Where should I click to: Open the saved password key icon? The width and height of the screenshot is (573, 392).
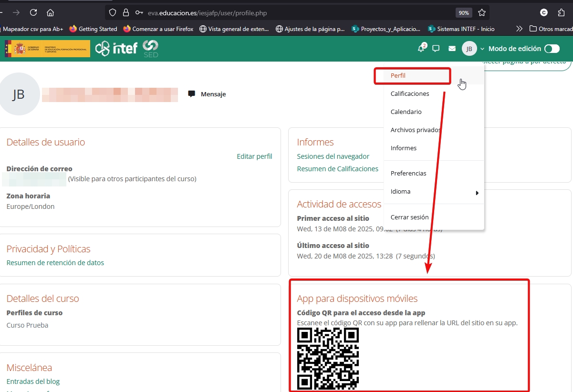[139, 13]
